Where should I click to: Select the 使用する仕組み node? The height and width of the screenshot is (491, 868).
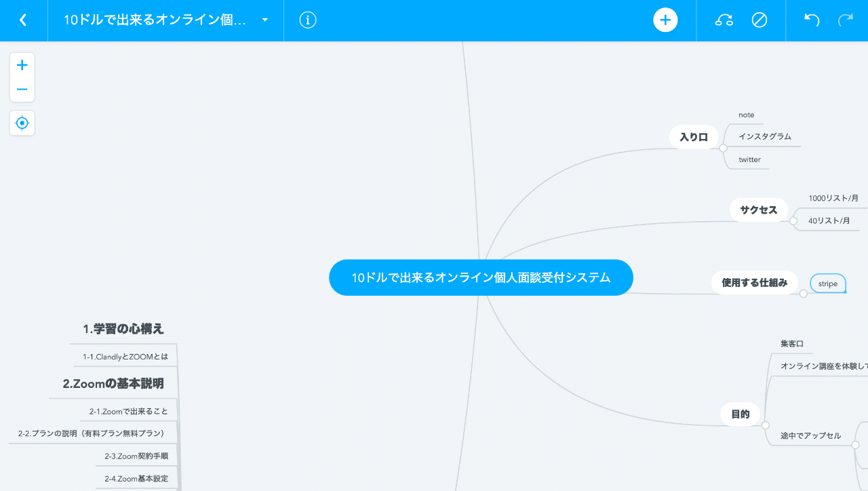click(755, 283)
